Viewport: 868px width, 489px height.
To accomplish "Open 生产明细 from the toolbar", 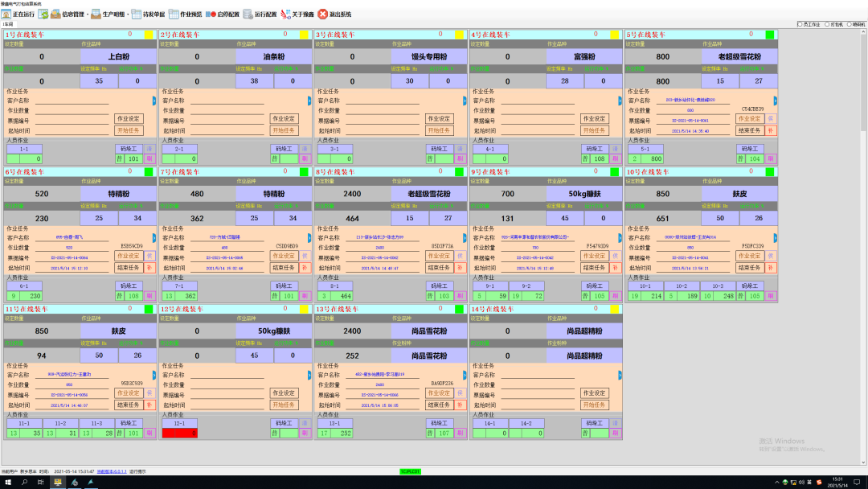I will coord(108,14).
